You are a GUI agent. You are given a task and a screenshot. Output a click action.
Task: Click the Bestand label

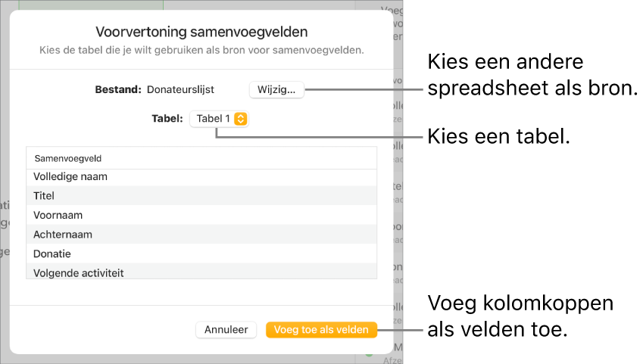tap(118, 89)
